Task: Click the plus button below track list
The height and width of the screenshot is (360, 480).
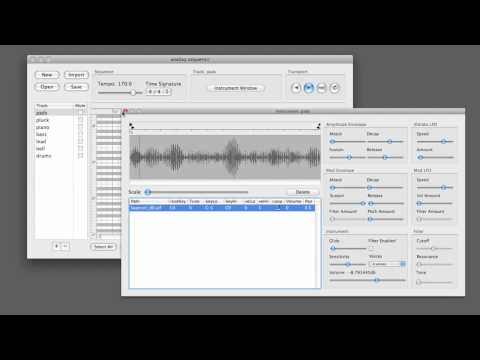Action: coord(57,246)
